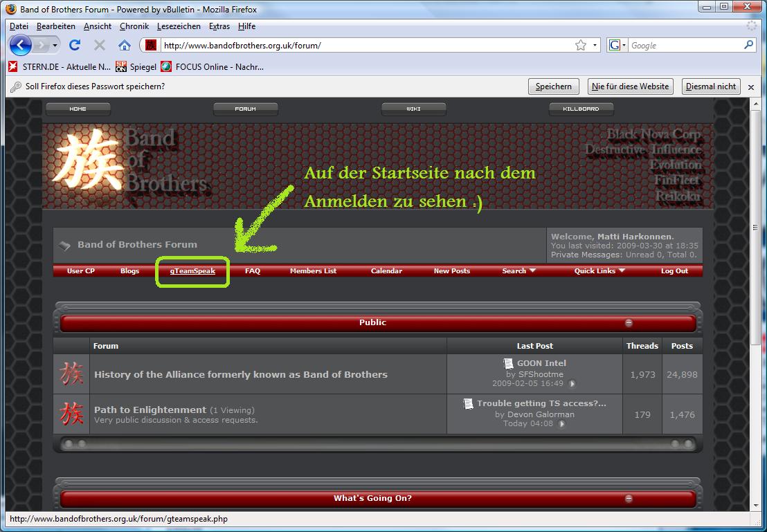Reload the page with the refresh icon

74,46
